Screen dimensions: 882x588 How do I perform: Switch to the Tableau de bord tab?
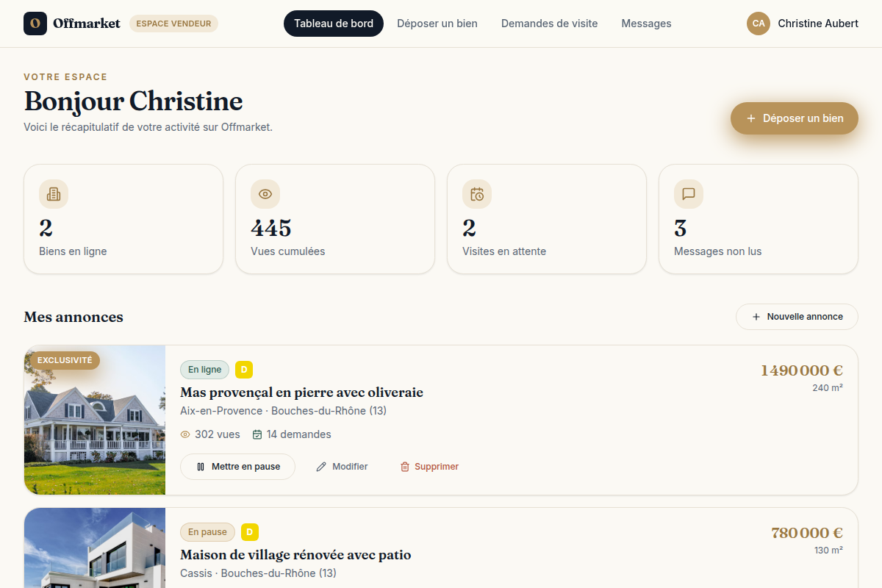(x=334, y=24)
